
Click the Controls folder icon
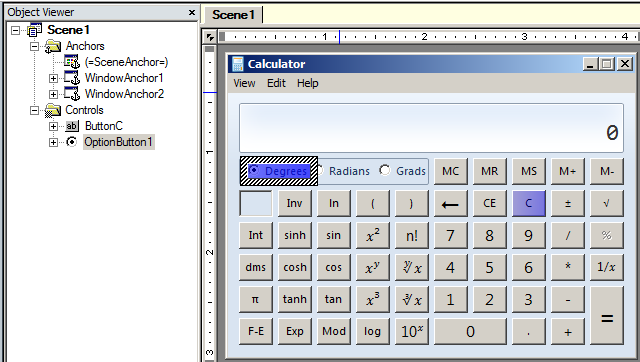pos(53,110)
